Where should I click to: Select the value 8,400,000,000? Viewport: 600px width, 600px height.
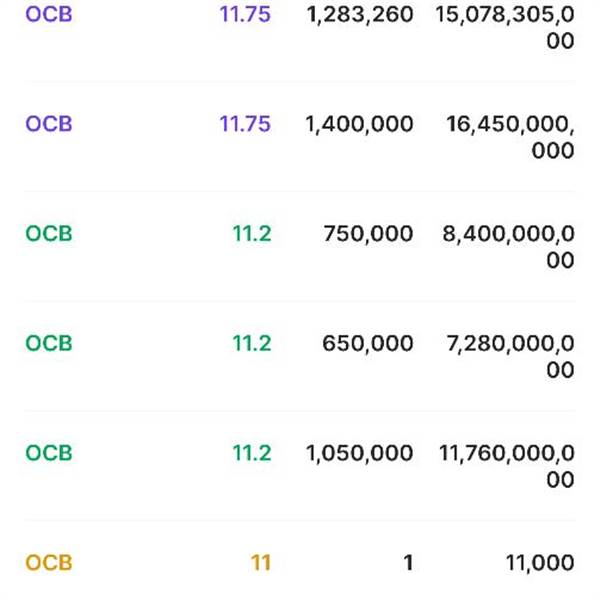point(508,247)
